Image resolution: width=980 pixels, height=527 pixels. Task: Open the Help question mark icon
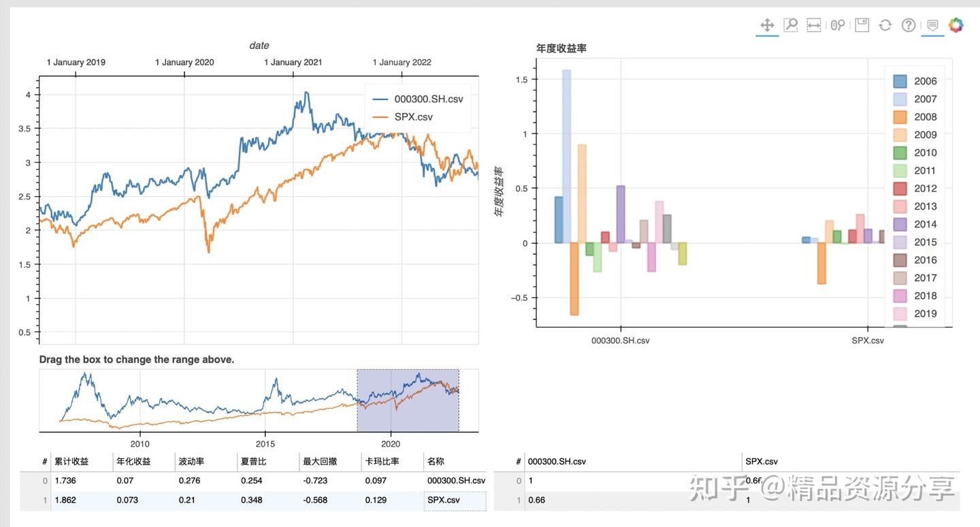909,25
